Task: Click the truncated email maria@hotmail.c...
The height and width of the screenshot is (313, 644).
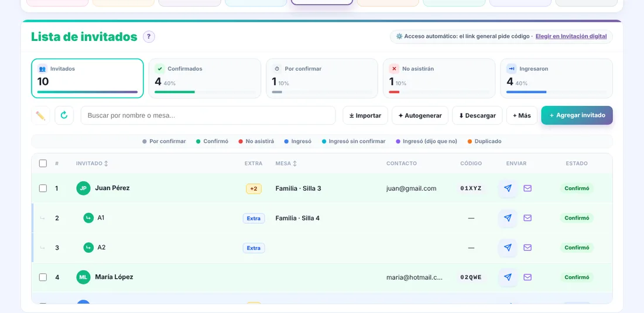Action: pyautogui.click(x=415, y=277)
